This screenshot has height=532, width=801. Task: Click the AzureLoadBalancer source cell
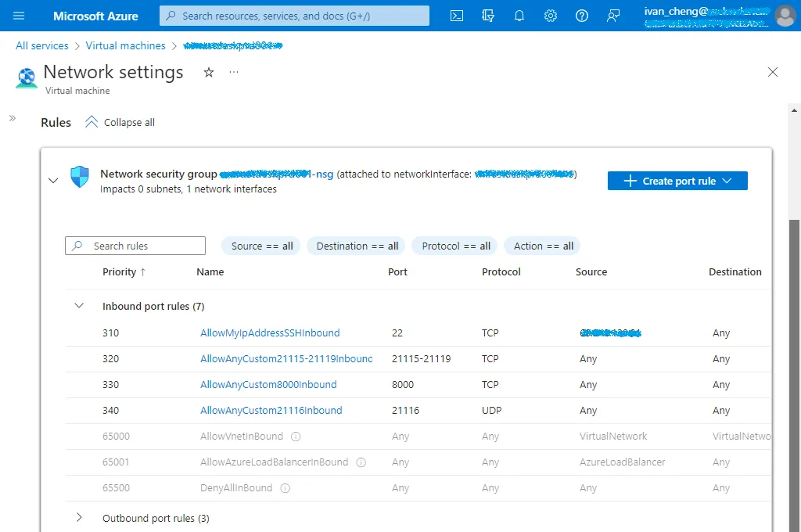click(622, 462)
